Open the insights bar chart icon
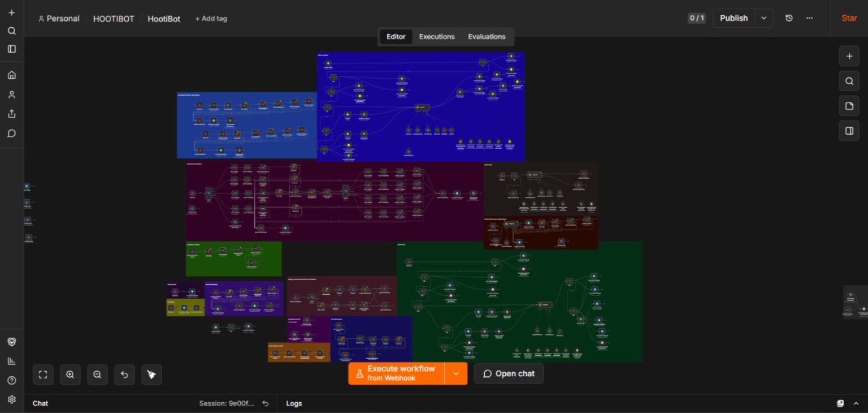 tap(11, 361)
